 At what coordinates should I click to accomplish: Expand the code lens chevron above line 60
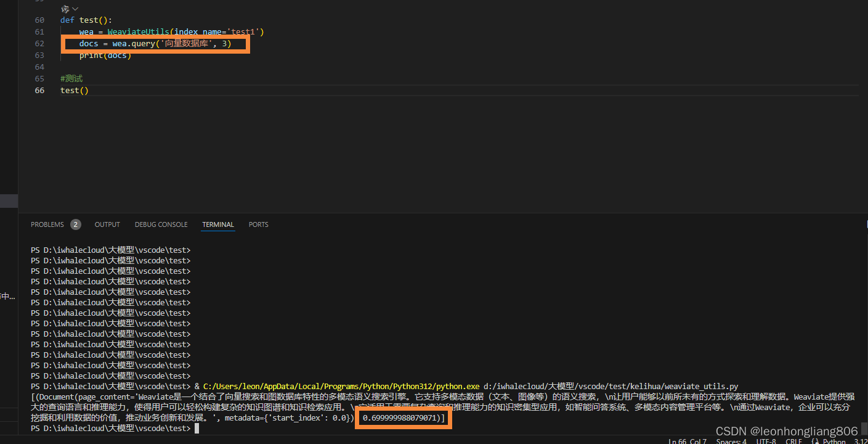pyautogui.click(x=75, y=9)
